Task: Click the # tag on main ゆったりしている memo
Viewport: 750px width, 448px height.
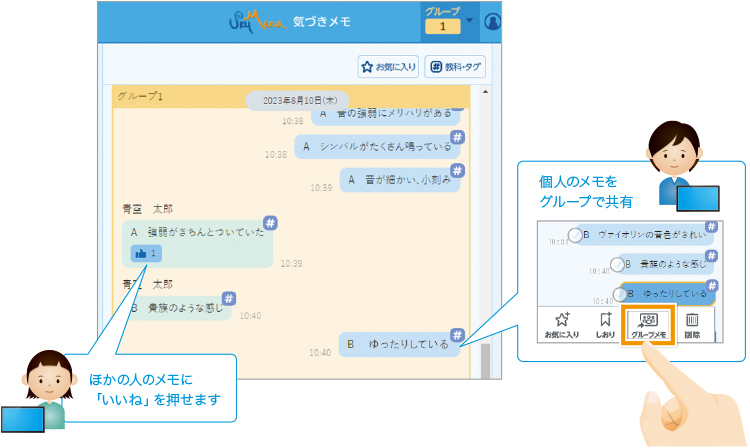Action: (457, 335)
